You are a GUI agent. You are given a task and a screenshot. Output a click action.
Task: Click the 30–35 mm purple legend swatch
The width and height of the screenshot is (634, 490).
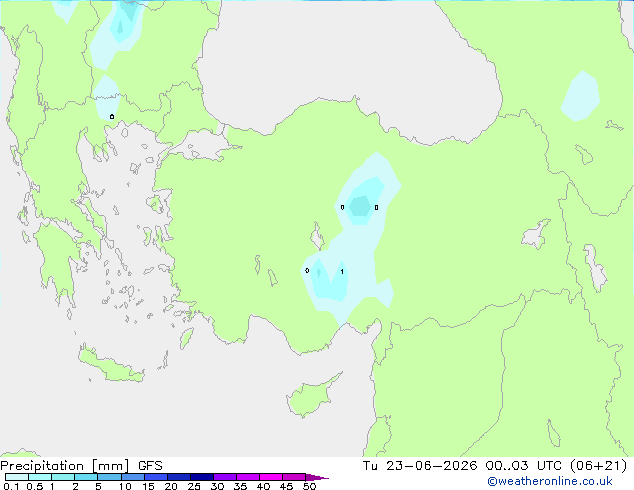point(225,477)
